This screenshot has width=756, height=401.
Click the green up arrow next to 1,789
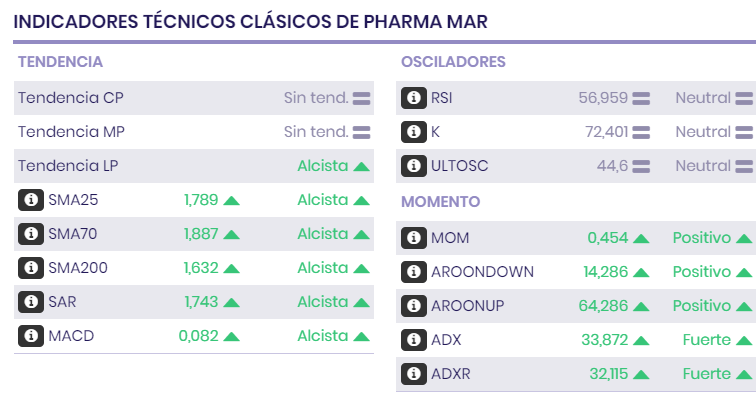tap(231, 200)
